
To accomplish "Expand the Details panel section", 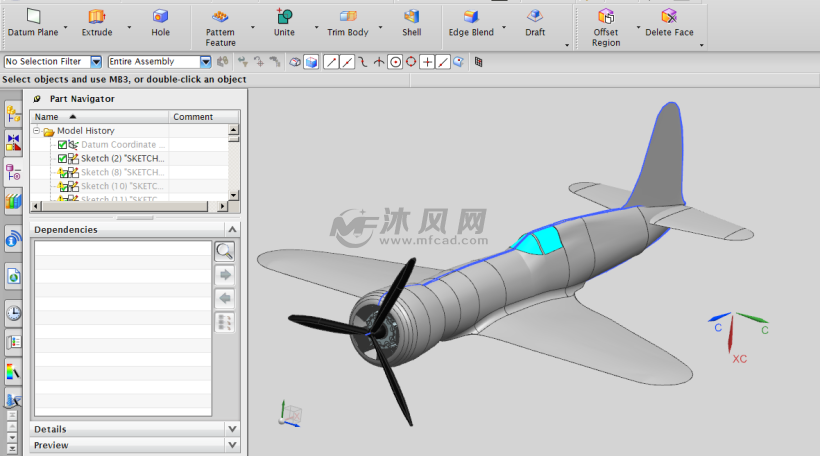I will (x=232, y=429).
